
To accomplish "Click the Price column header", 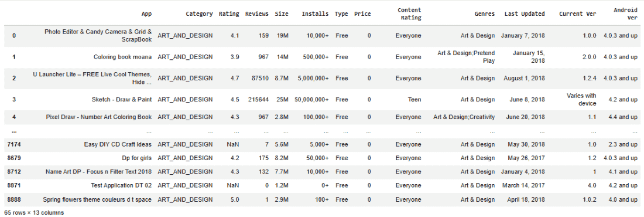I will point(362,13).
